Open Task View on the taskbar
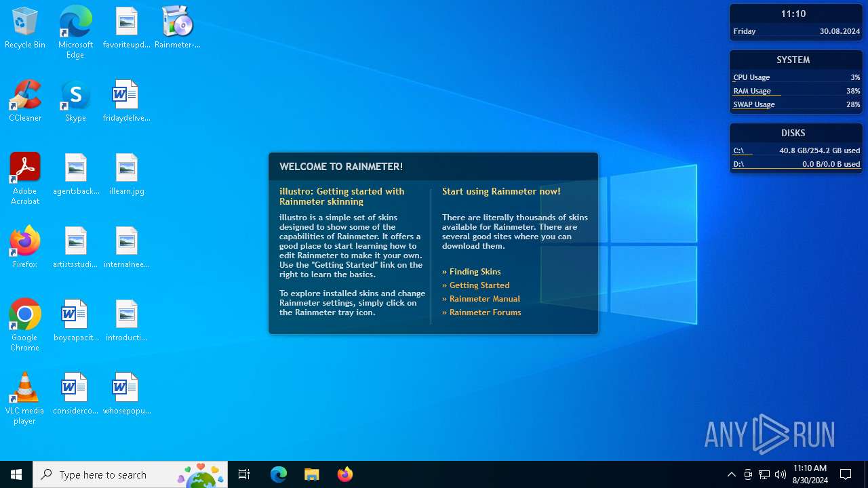868x488 pixels. (244, 474)
